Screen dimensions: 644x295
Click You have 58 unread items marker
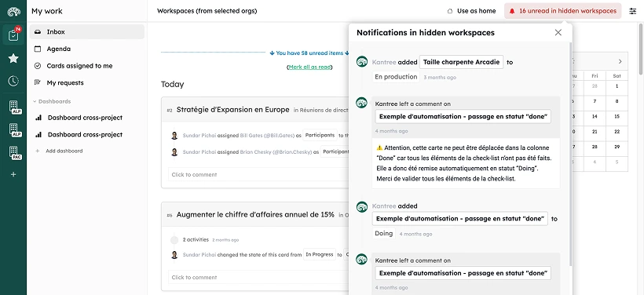click(x=309, y=53)
